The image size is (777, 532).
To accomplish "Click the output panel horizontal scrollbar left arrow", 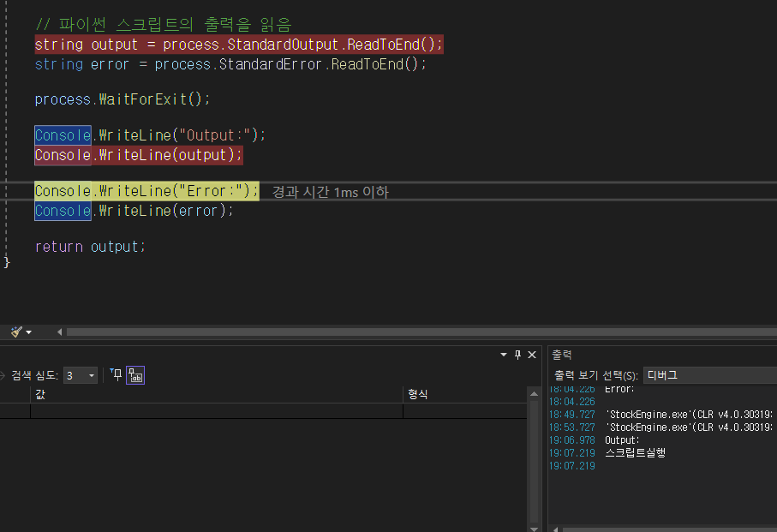I will pos(555,529).
